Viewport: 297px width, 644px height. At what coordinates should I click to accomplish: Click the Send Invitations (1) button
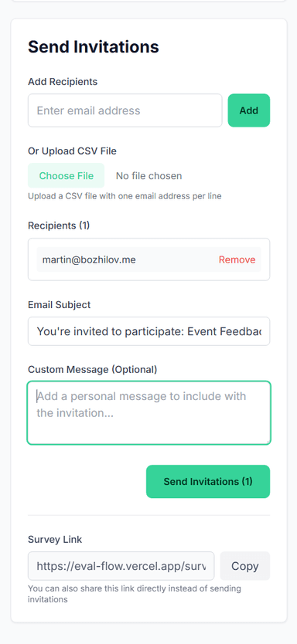208,481
